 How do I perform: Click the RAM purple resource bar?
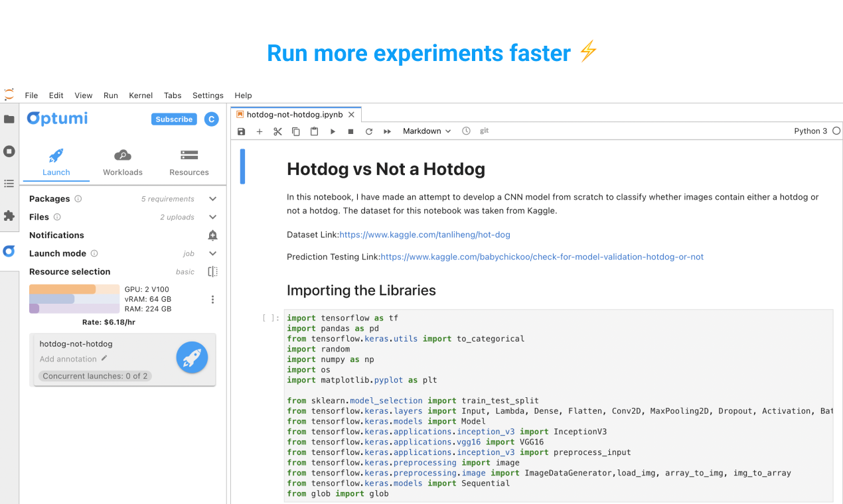click(74, 308)
